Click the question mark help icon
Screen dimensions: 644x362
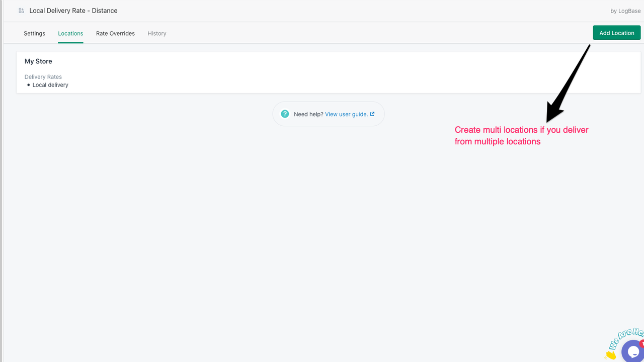click(x=285, y=114)
